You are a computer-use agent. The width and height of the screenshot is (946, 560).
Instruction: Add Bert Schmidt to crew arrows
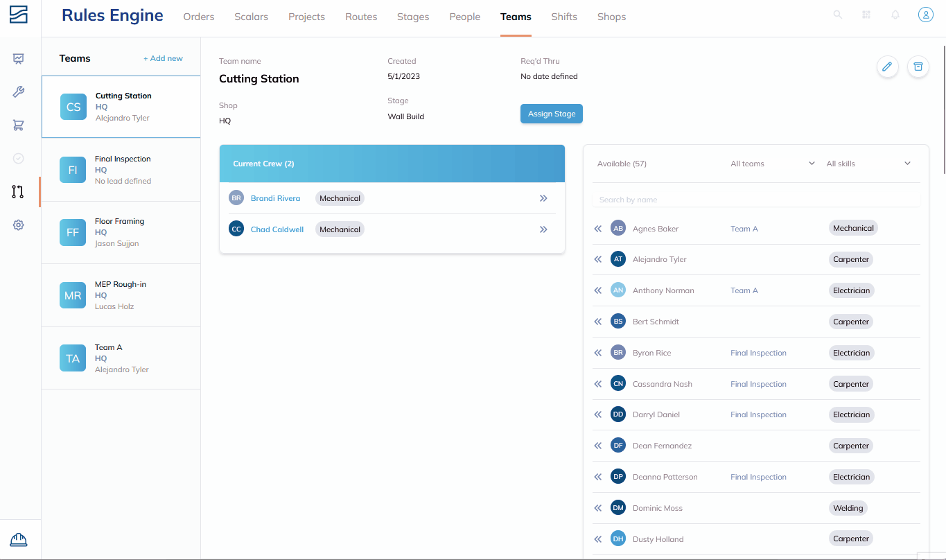pos(598,322)
